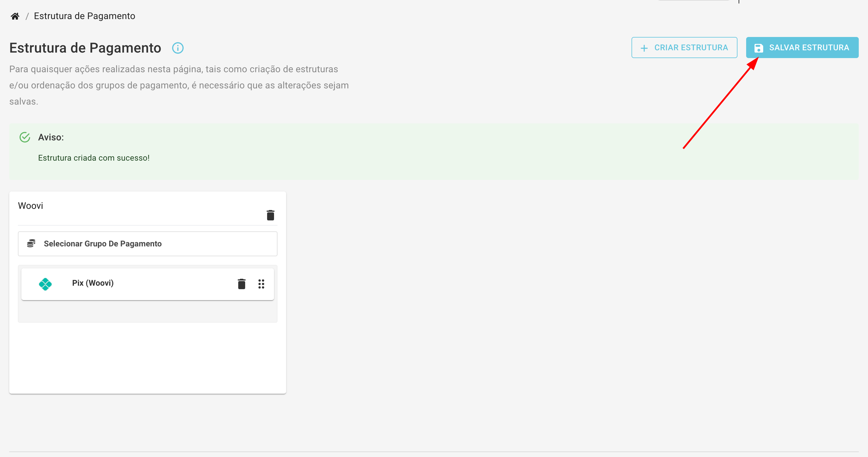Click Estrutura de Pagamento breadcrumb link

pos(84,16)
